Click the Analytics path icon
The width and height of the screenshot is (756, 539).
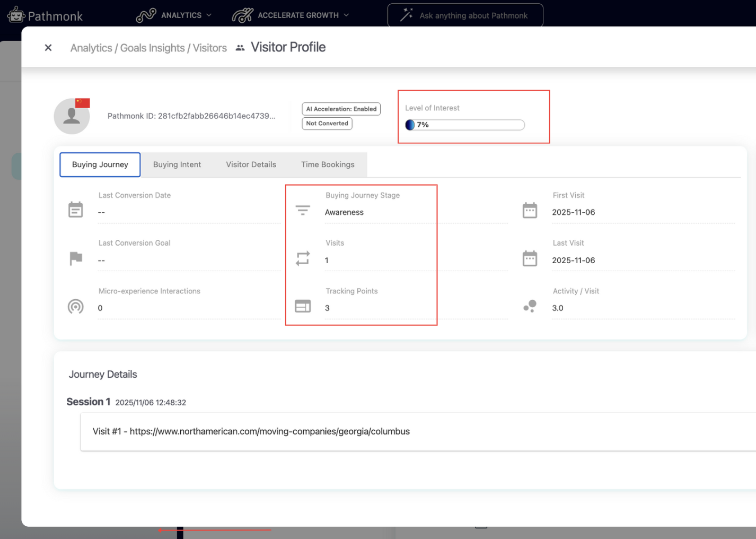[x=146, y=15]
